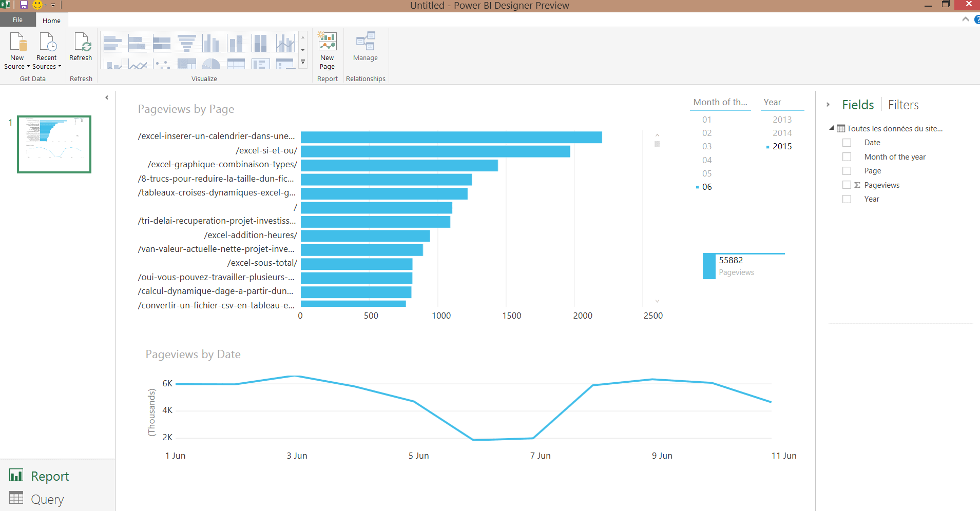This screenshot has width=980, height=511.
Task: Choose the clustered column chart visualization
Action: point(211,44)
